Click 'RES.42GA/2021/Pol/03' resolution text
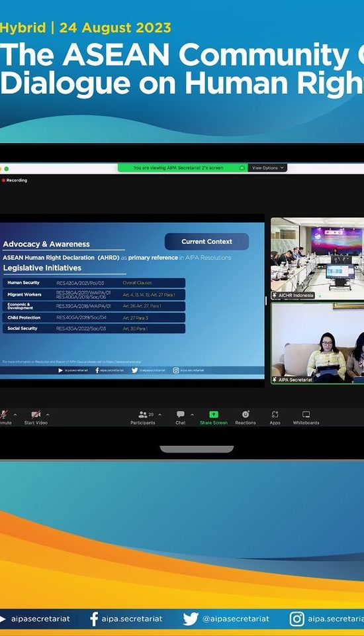Viewport: 364px width, 636px height. (80, 283)
